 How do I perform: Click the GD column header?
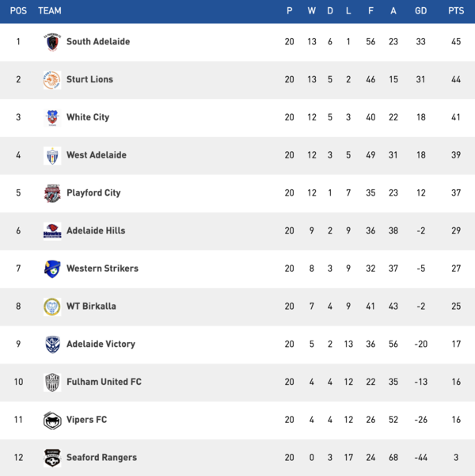[420, 11]
